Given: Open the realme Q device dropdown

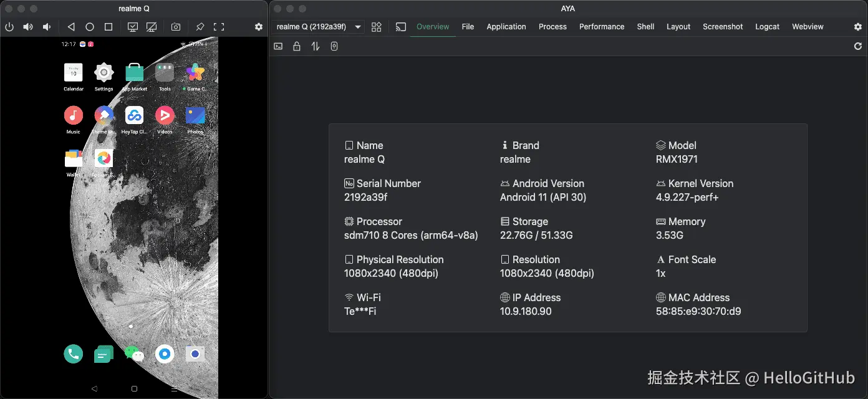Looking at the screenshot, I should coord(319,27).
